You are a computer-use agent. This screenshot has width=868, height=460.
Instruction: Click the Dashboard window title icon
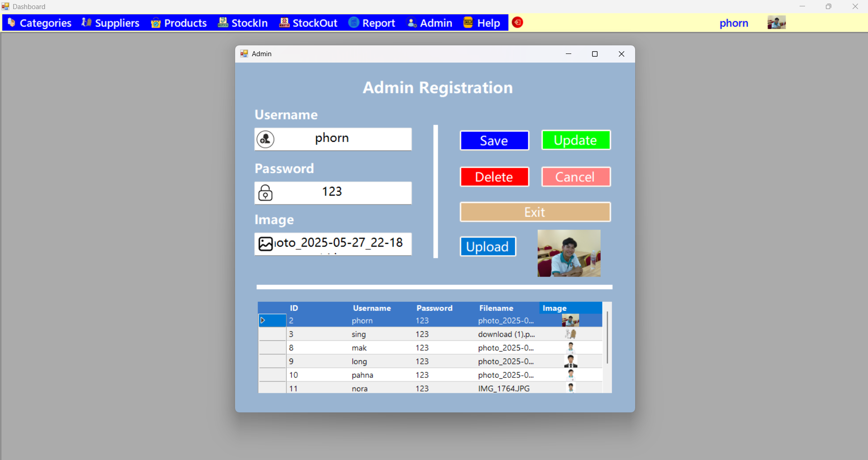coord(5,6)
